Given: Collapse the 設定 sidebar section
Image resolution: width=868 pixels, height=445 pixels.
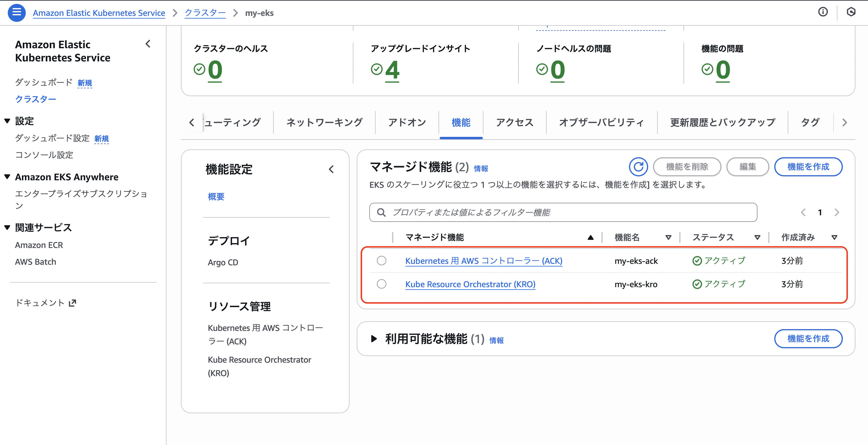Looking at the screenshot, I should [7, 121].
